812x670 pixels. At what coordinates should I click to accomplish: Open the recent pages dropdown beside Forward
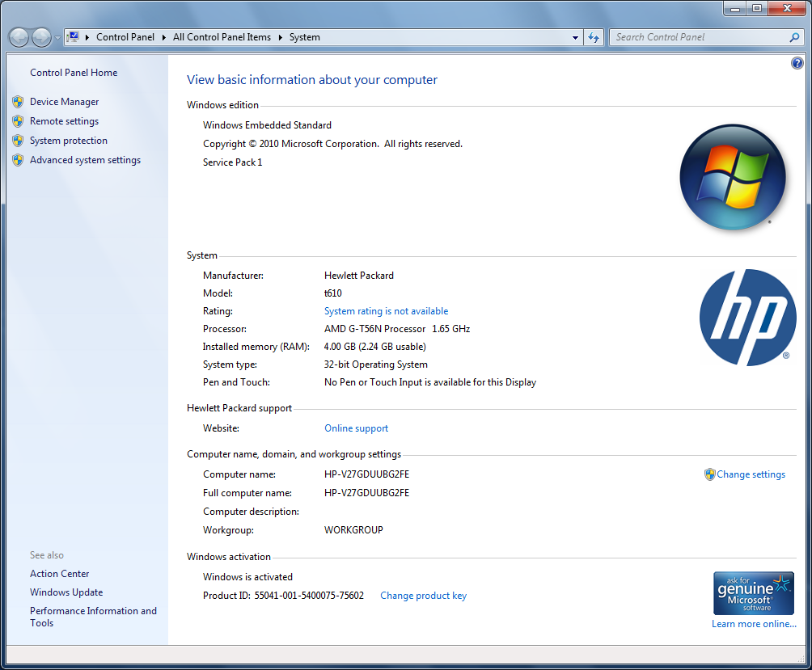57,38
